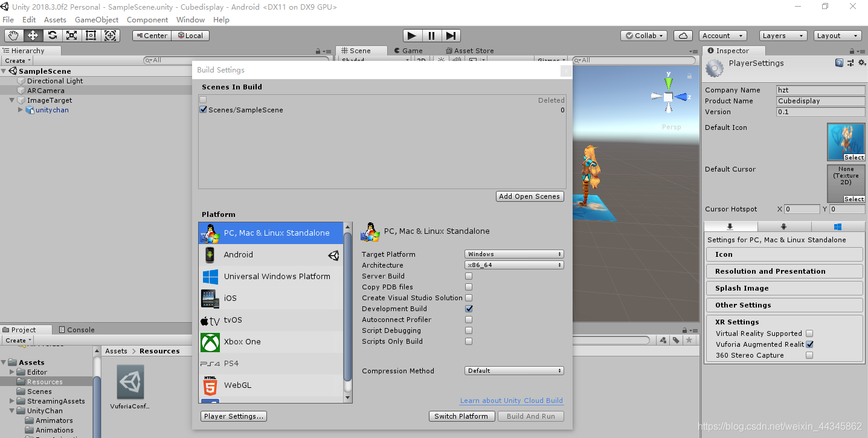Select the Xbox One platform
Screen dimensions: 868x438
(271, 341)
